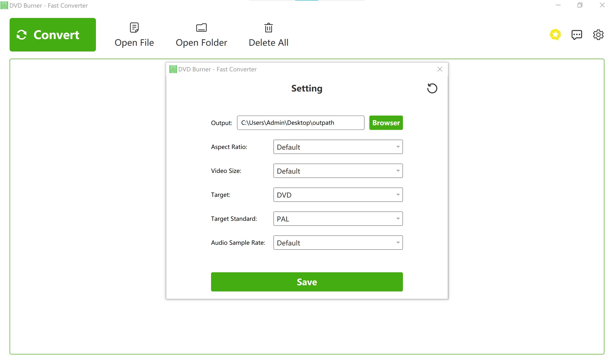This screenshot has width=614, height=364.
Task: Click the DVD Burner logo in dialog title
Action: (173, 69)
